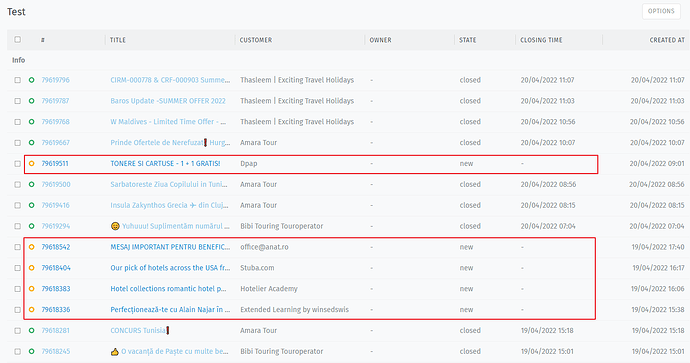The image size is (690, 363).
Task: Open 'Insula Zakynthos Grecia' ticket
Action: point(169,205)
